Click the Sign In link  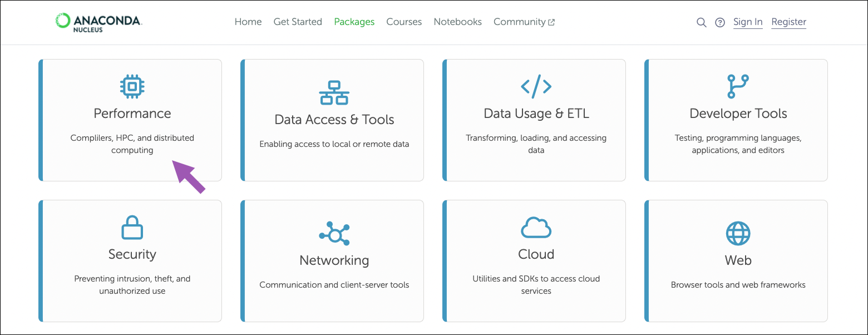pyautogui.click(x=748, y=22)
